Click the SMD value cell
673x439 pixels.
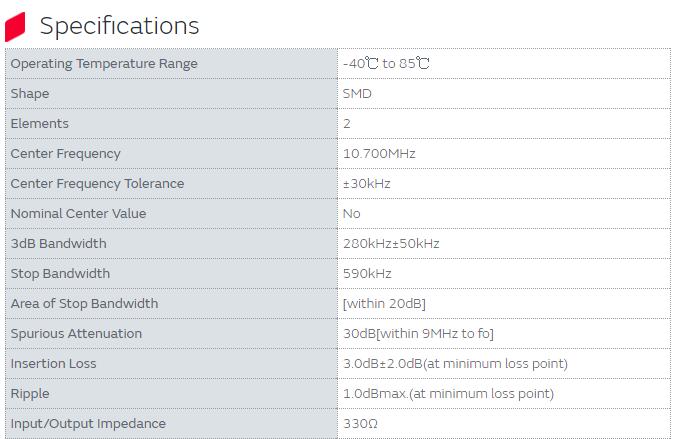[357, 94]
